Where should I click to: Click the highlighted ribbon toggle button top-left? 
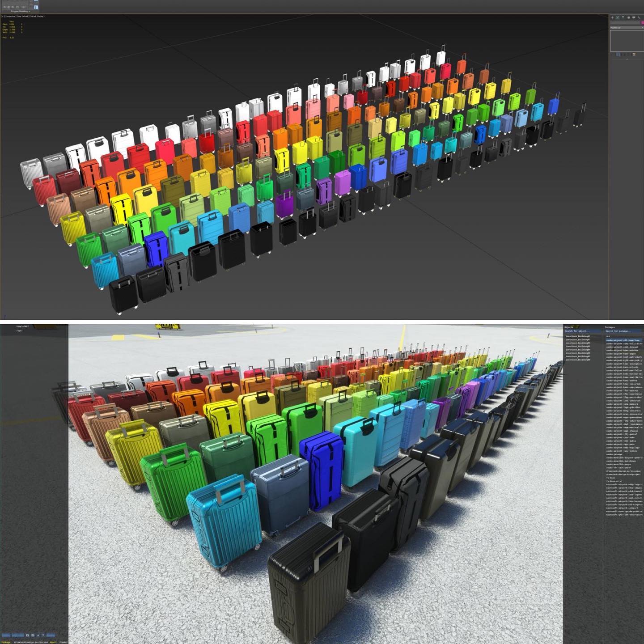point(36,7)
